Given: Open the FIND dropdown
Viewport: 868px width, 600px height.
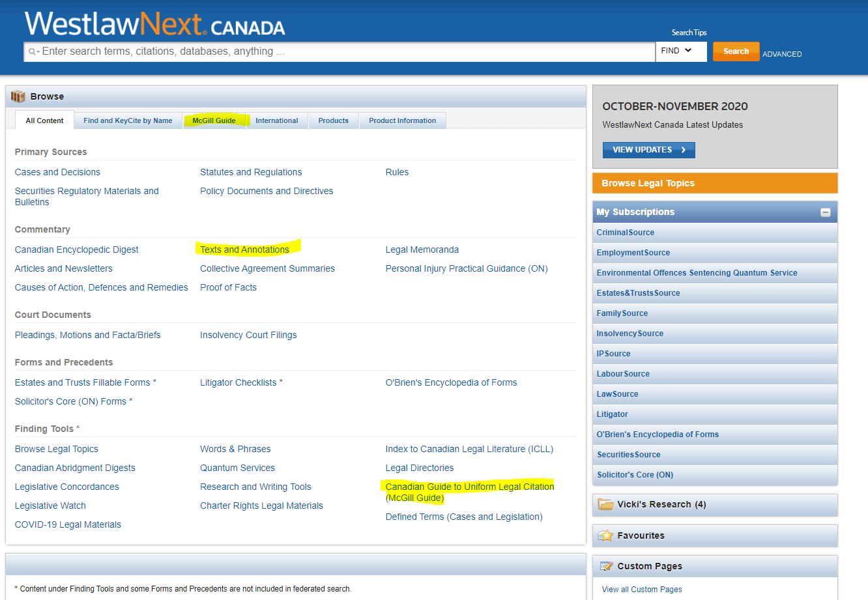Looking at the screenshot, I should [x=681, y=51].
